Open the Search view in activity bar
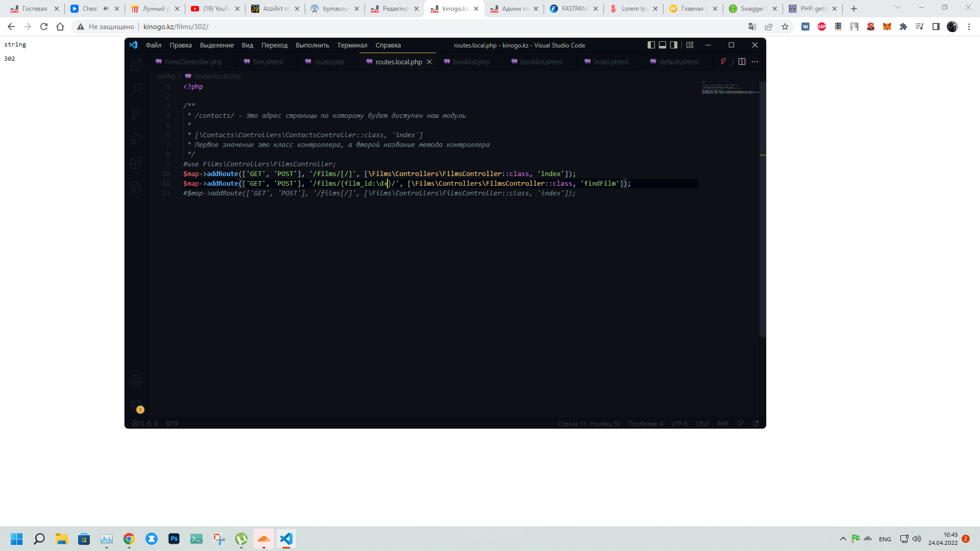This screenshot has height=551, width=980. click(136, 89)
